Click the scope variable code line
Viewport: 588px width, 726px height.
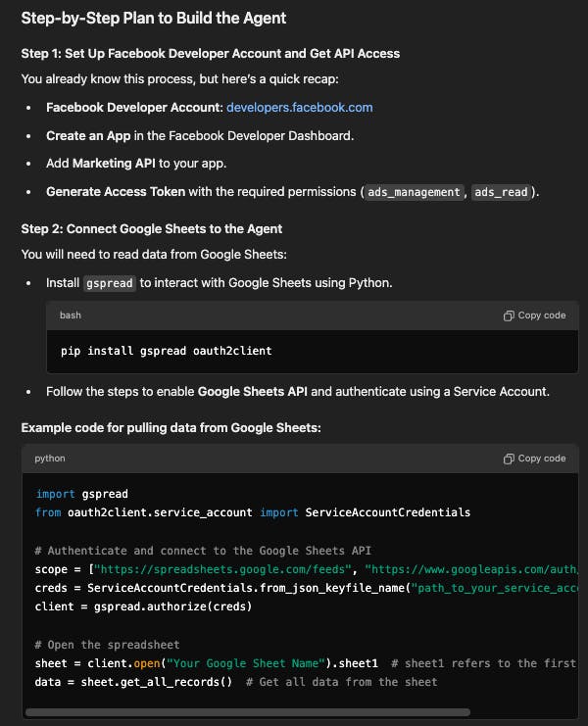[x=294, y=568]
